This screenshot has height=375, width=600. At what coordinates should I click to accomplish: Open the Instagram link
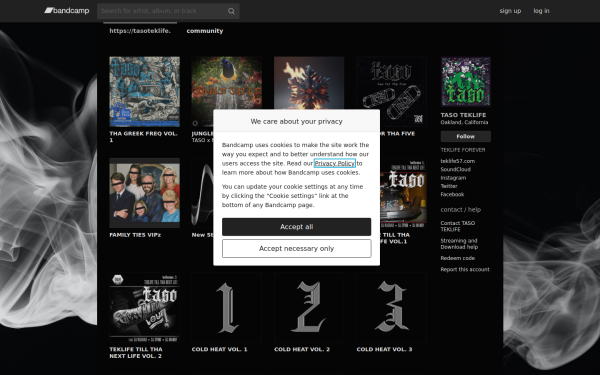[453, 178]
